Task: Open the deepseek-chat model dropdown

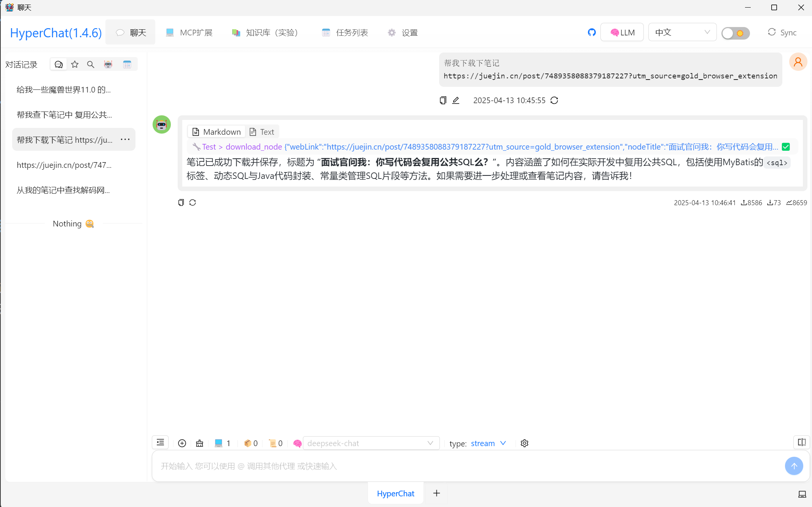Action: click(371, 443)
